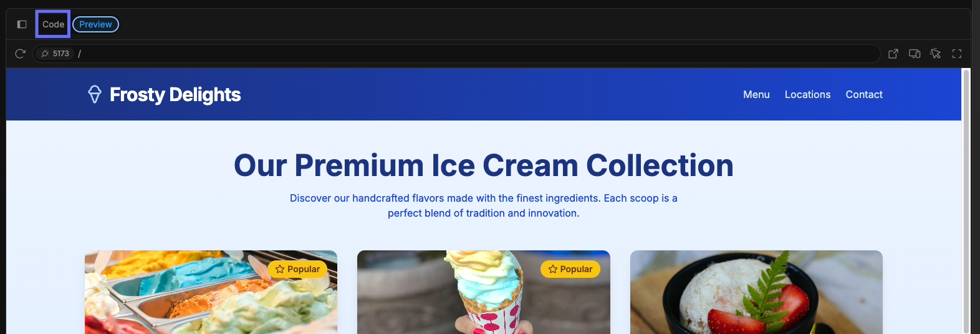This screenshot has width=980, height=334.
Task: Open preview in a new tab
Action: coord(893,54)
